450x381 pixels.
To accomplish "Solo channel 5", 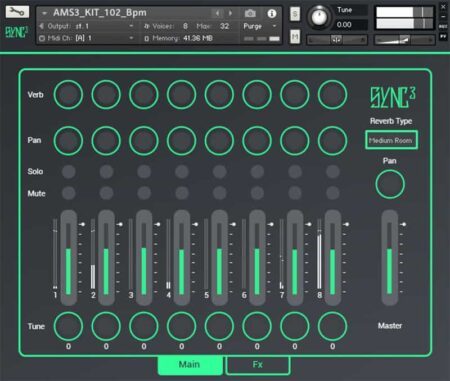I will 219,172.
